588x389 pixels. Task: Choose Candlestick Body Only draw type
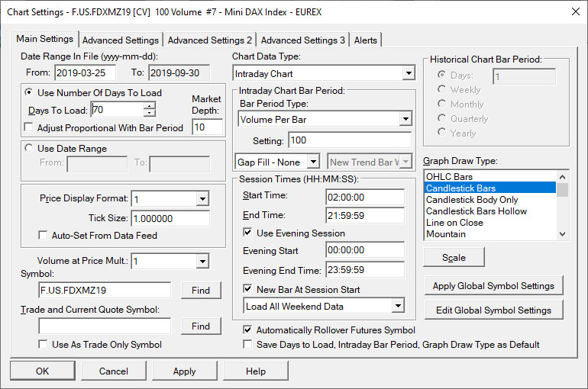[x=490, y=200]
